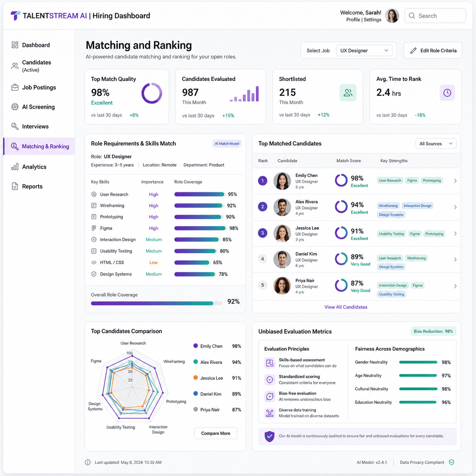Click the shield check audit icon

[270, 436]
